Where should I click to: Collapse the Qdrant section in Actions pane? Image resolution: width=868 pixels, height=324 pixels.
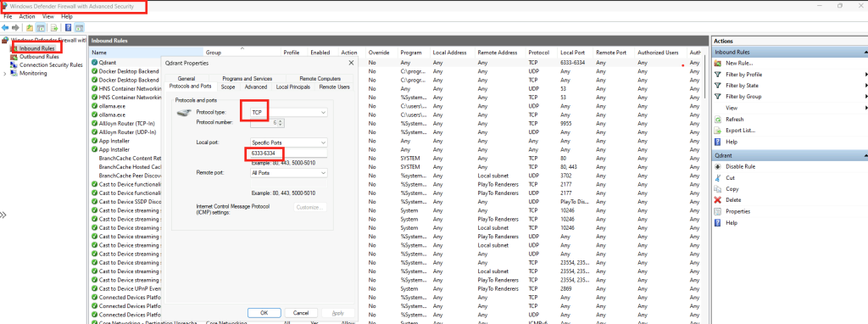(x=865, y=155)
